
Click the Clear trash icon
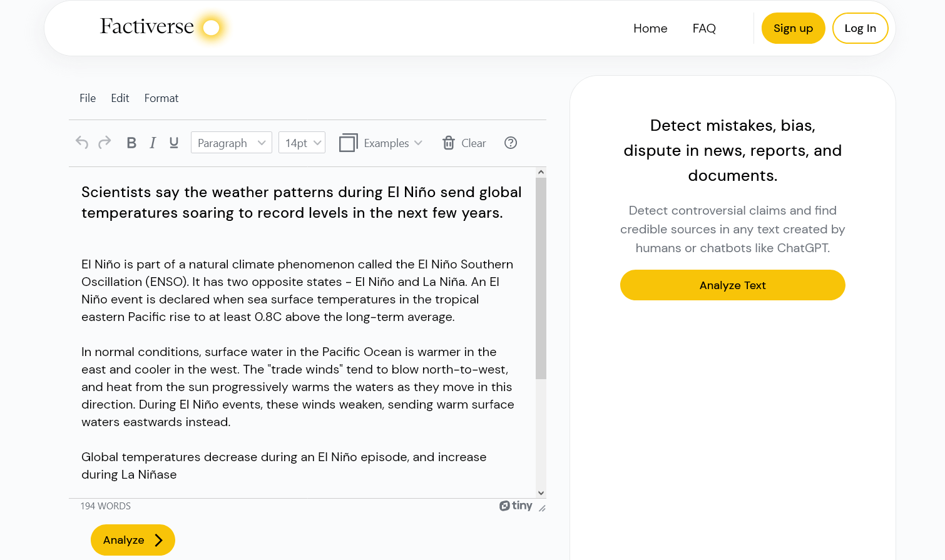449,143
